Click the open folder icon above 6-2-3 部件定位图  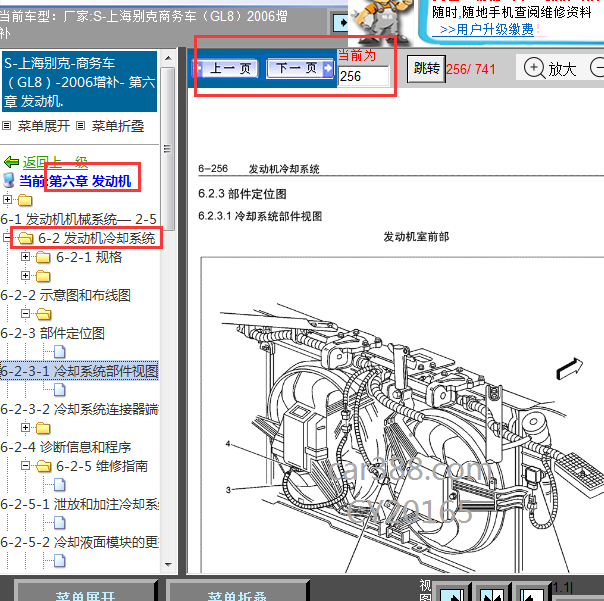(44, 314)
